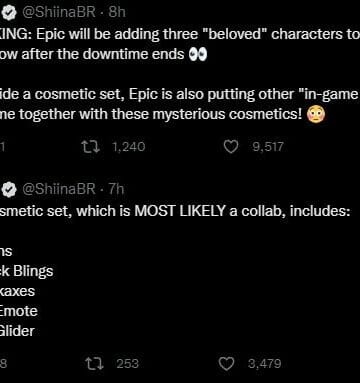Image resolution: width=360 pixels, height=383 pixels.
Task: Open @ShiinaBR profile from the 7h tweet
Action: [x=59, y=189]
